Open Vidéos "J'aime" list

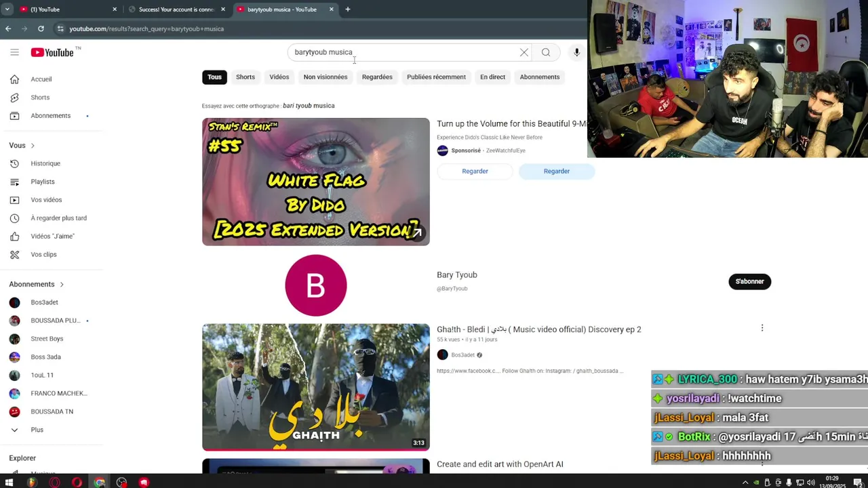point(52,237)
